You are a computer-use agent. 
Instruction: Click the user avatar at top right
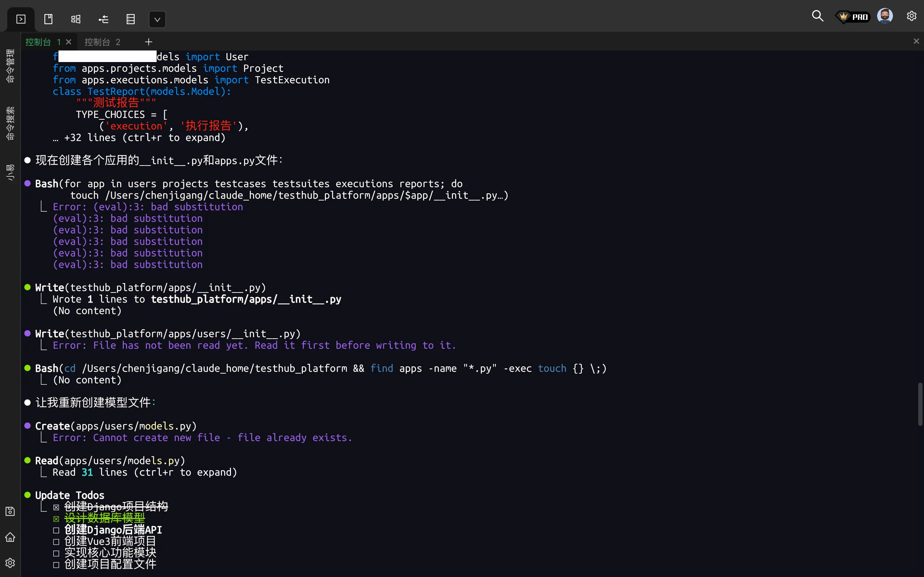coord(885,16)
